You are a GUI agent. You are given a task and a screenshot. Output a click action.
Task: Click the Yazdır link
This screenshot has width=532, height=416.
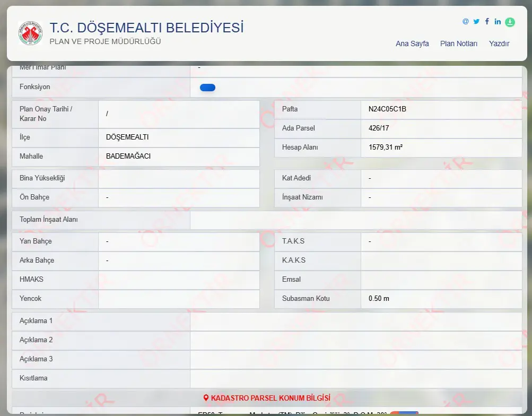point(499,44)
